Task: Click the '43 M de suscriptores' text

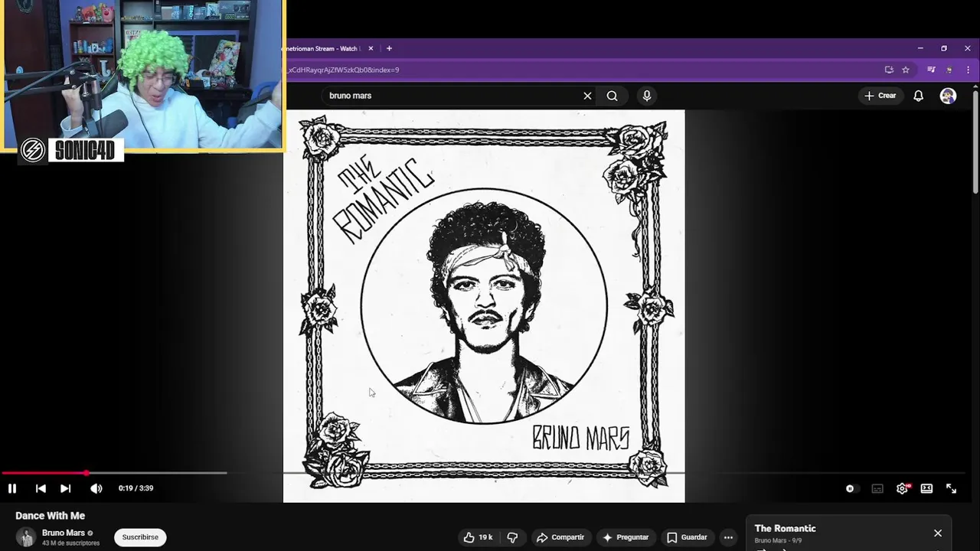Action: click(70, 543)
